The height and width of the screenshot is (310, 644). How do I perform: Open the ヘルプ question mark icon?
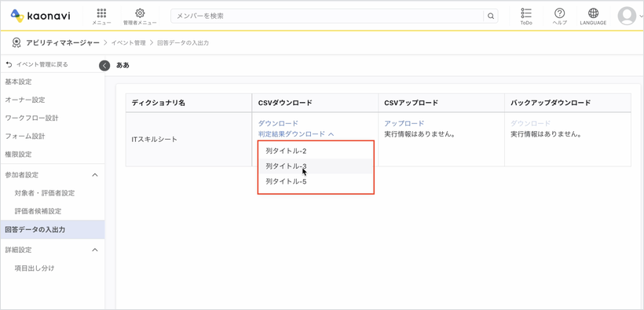pos(559,16)
